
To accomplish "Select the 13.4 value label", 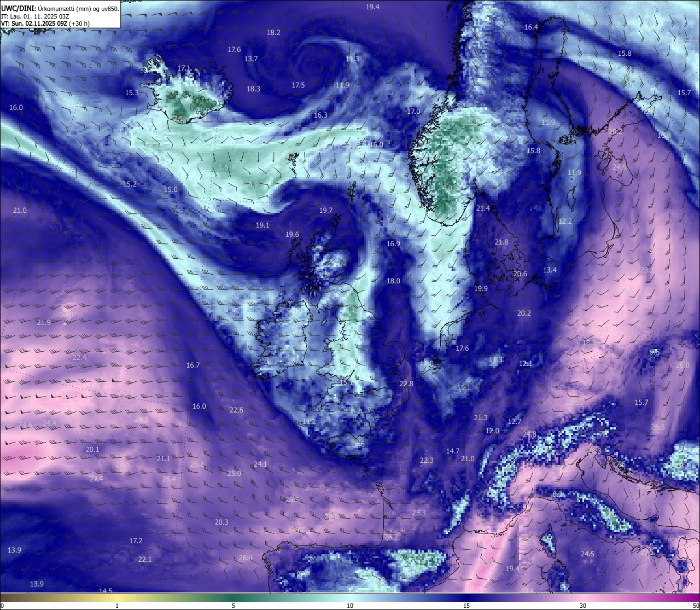I will tap(550, 270).
